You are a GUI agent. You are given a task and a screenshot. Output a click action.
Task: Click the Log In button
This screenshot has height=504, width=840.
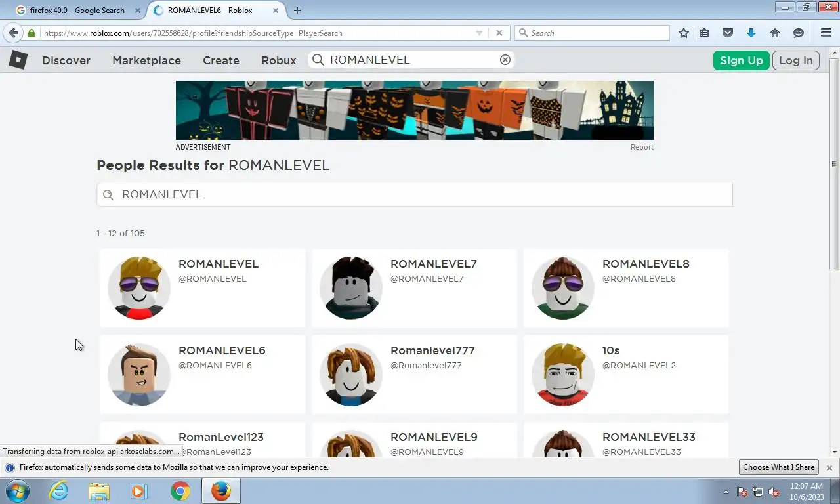[x=796, y=60]
